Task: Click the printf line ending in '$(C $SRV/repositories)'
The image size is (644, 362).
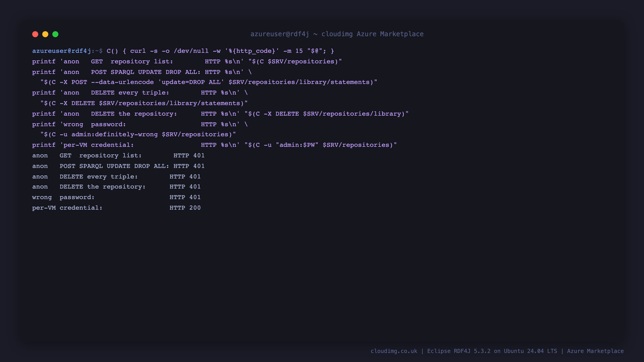Action: pos(187,61)
